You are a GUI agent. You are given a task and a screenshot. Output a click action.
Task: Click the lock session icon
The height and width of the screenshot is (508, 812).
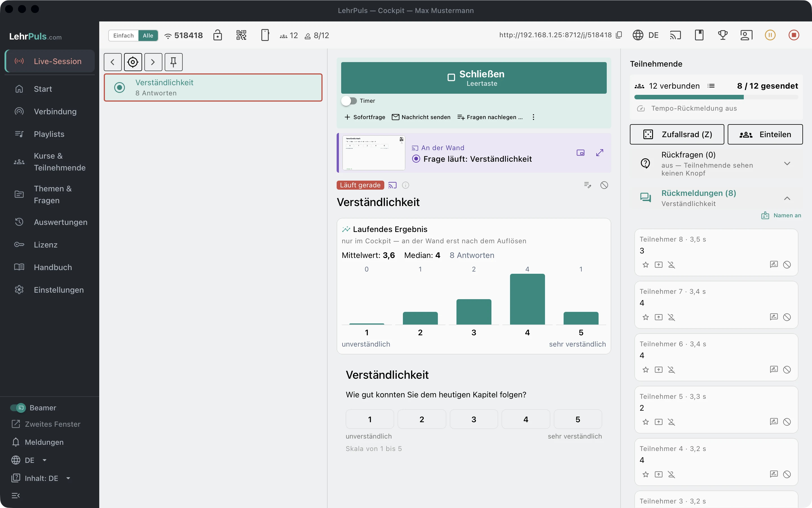pos(217,35)
